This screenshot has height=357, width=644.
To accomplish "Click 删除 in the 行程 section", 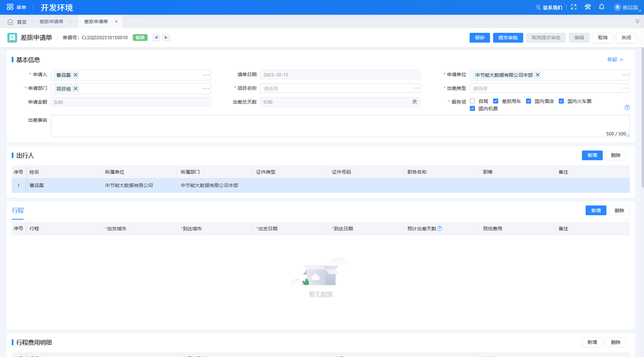I will tap(619, 211).
